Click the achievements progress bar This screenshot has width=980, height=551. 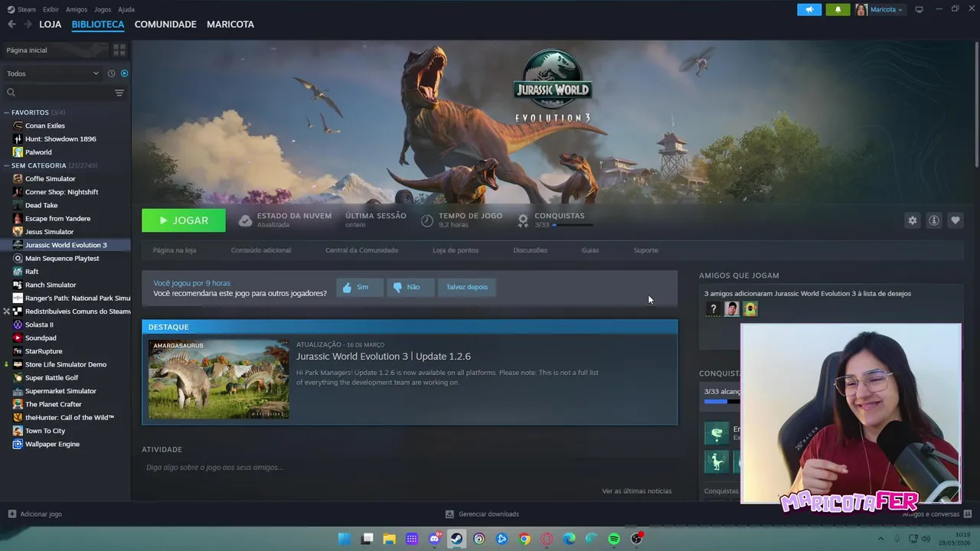pyautogui.click(x=572, y=225)
